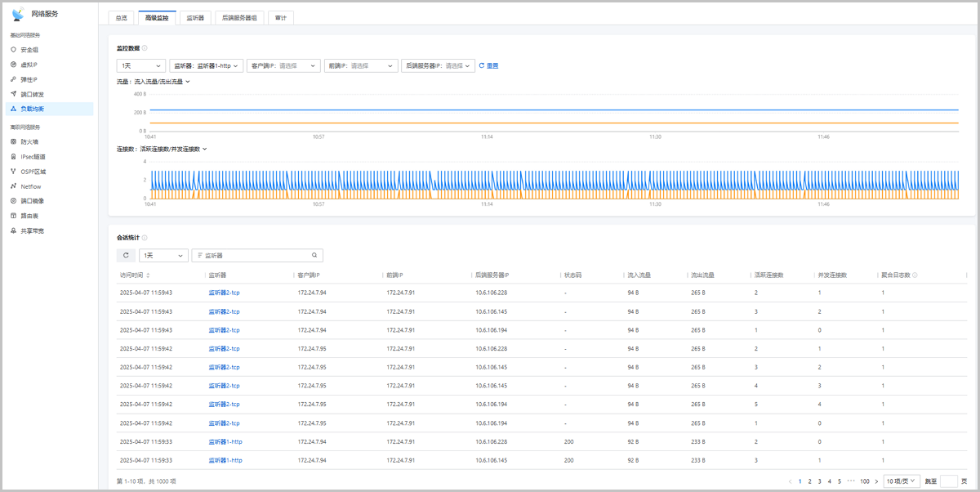This screenshot has height=492, width=980.
Task: Click the 重置 reset link
Action: coord(492,65)
